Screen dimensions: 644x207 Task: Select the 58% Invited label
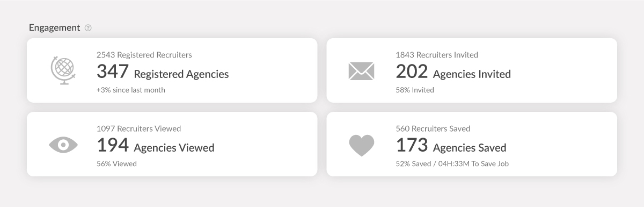(x=415, y=90)
